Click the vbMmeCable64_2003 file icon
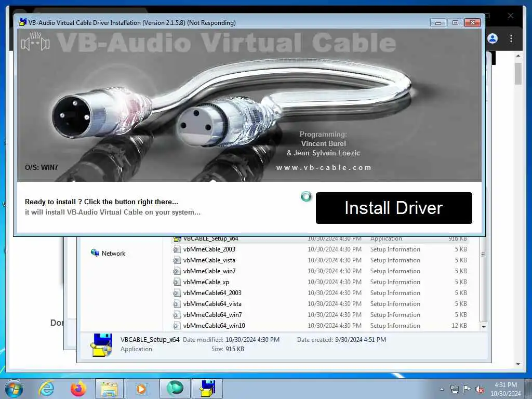 coord(177,293)
